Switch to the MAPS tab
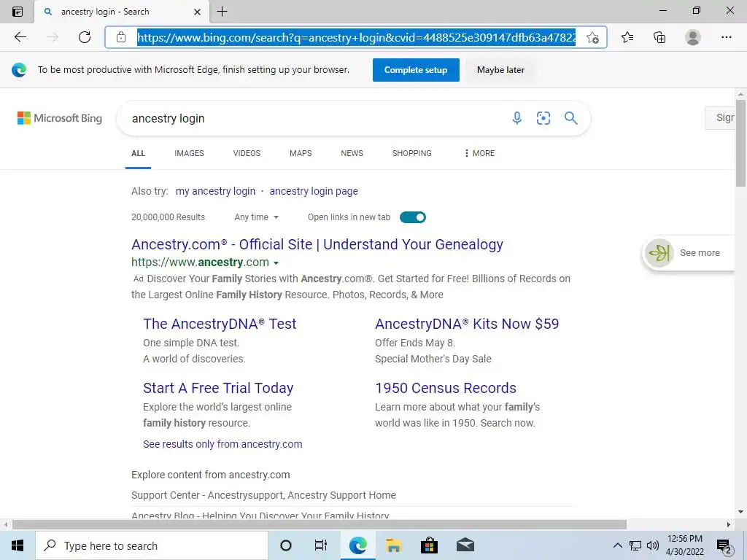 point(301,153)
